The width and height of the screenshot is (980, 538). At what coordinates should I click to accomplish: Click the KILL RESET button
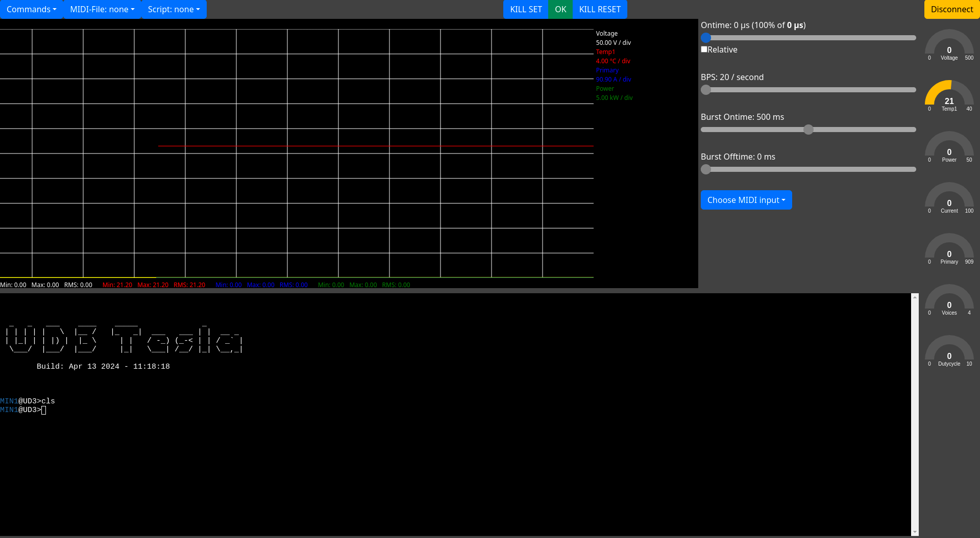point(600,9)
